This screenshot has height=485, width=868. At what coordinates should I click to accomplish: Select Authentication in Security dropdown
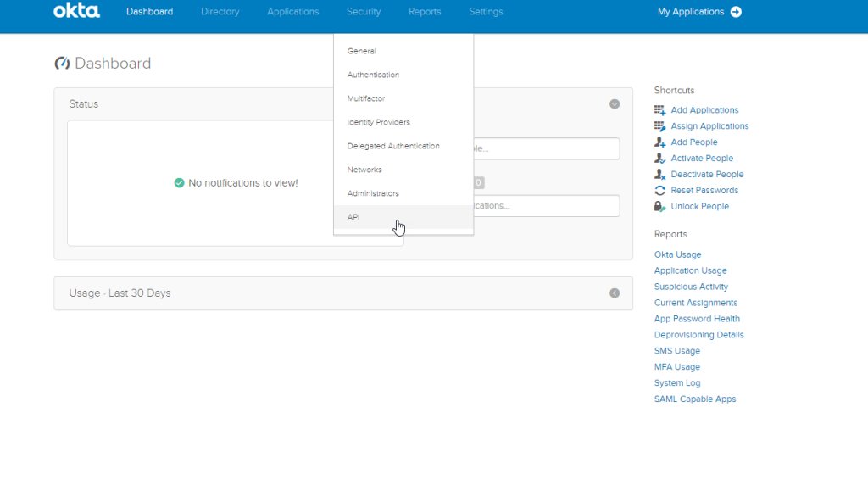point(403,75)
